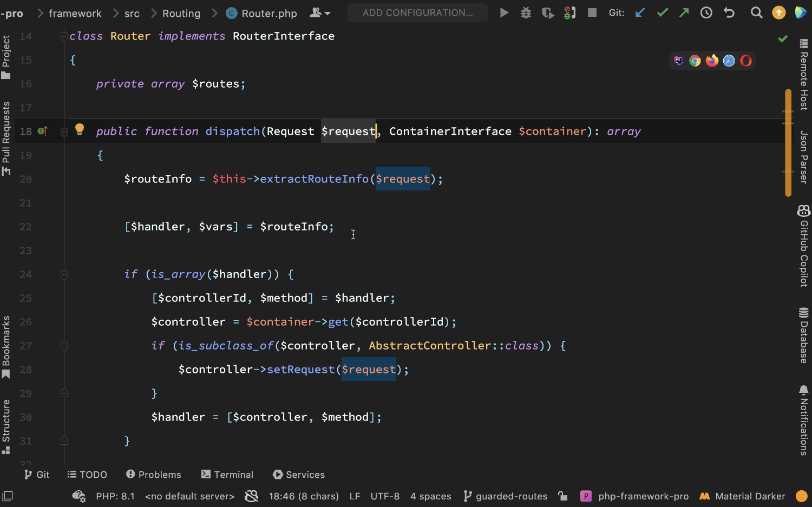Open TODO tool window

click(x=87, y=475)
